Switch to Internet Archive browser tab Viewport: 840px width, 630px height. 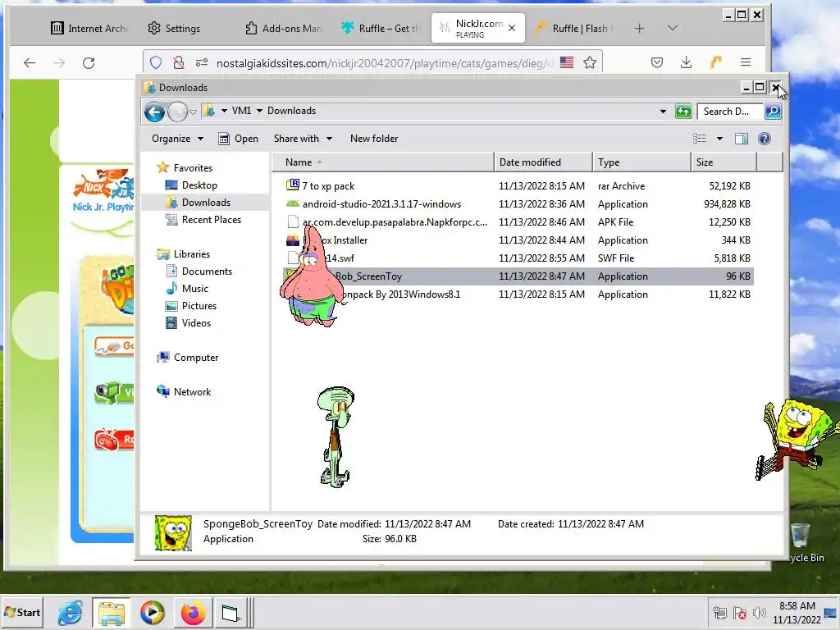89,29
